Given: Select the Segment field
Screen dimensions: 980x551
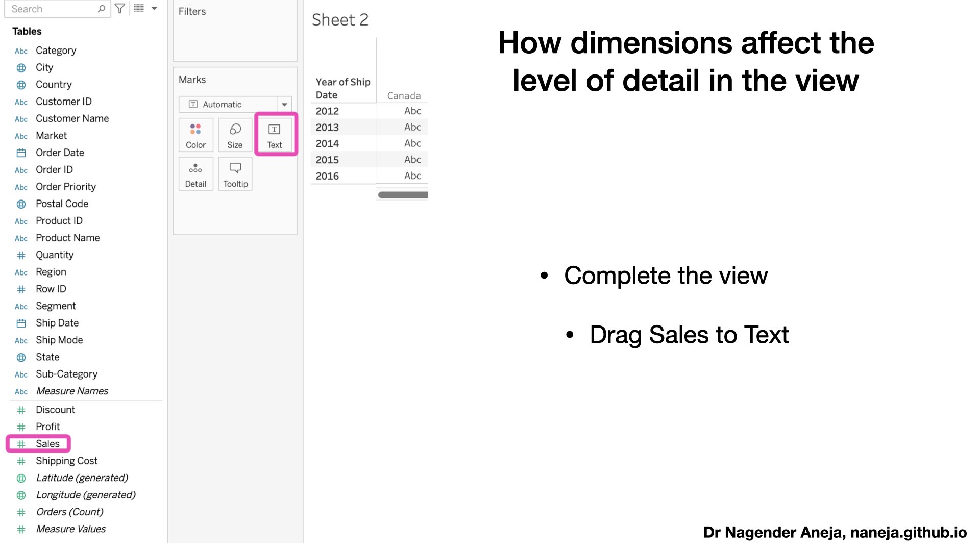Looking at the screenshot, I should pyautogui.click(x=56, y=306).
